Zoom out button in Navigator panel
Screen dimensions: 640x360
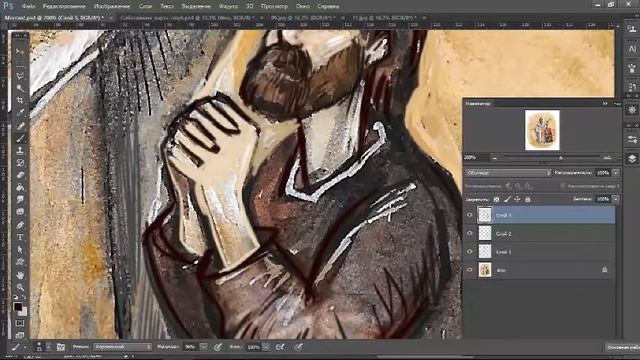495,158
